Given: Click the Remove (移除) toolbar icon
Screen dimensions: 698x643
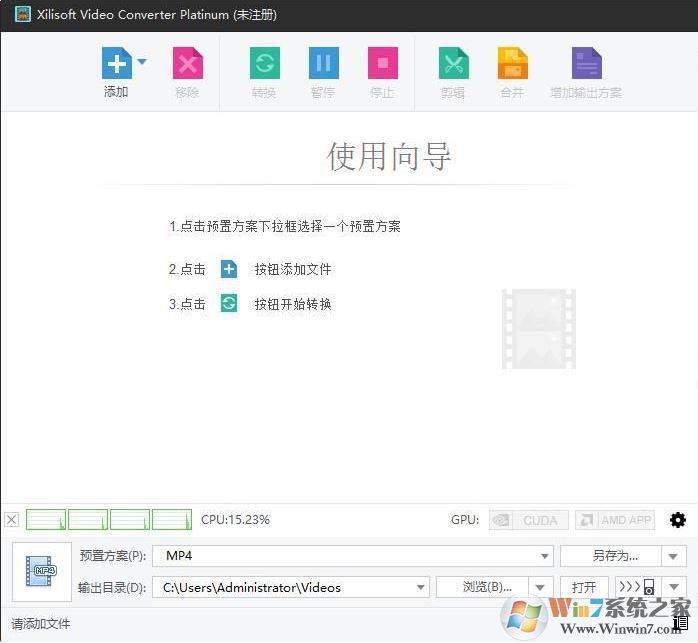Looking at the screenshot, I should click(x=187, y=64).
